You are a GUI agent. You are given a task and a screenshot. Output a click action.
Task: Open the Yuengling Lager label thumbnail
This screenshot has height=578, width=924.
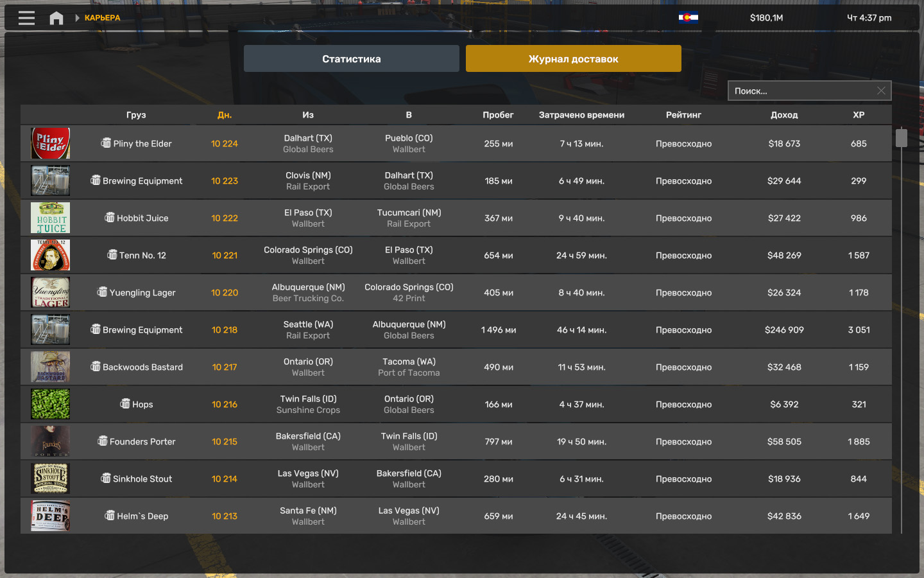tap(51, 292)
